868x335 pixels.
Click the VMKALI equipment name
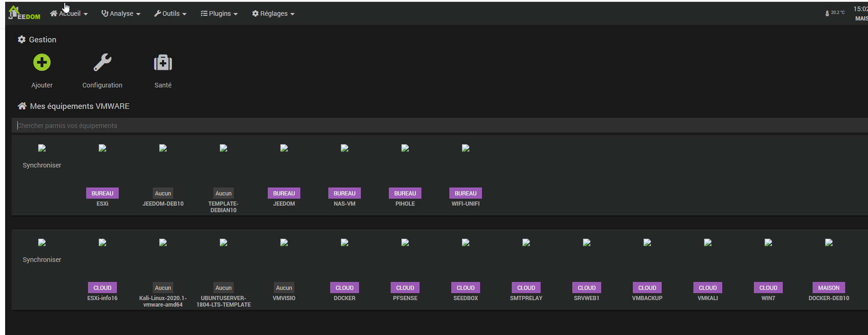708,298
